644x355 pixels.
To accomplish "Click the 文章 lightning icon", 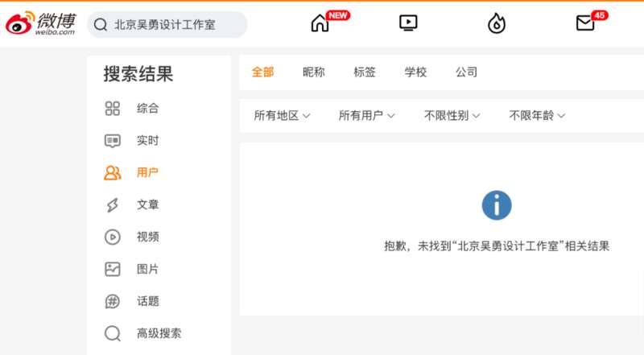I will point(113,204).
